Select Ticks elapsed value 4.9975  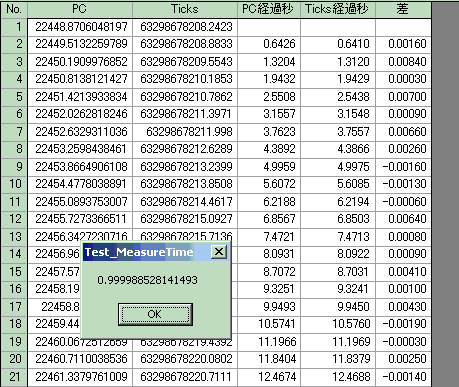coord(338,167)
